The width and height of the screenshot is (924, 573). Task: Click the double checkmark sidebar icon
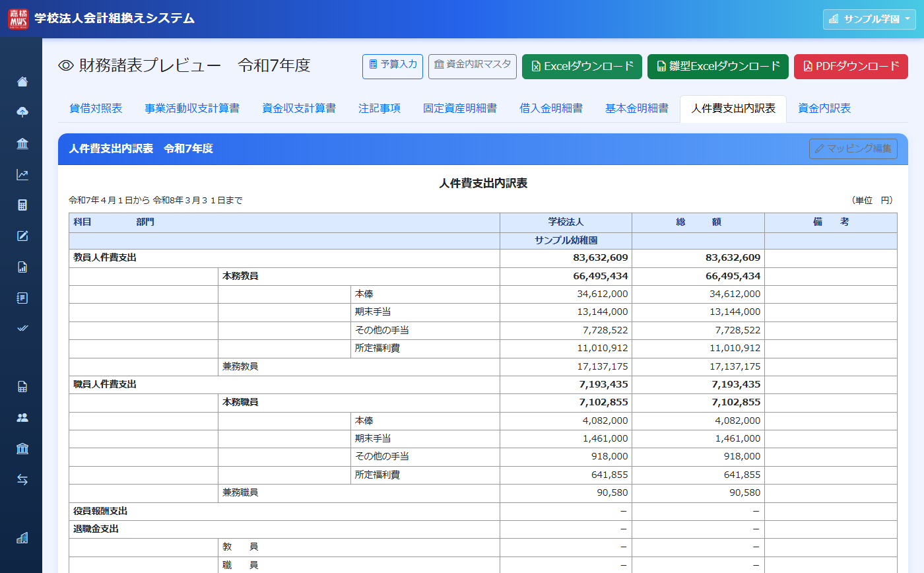pyautogui.click(x=22, y=328)
